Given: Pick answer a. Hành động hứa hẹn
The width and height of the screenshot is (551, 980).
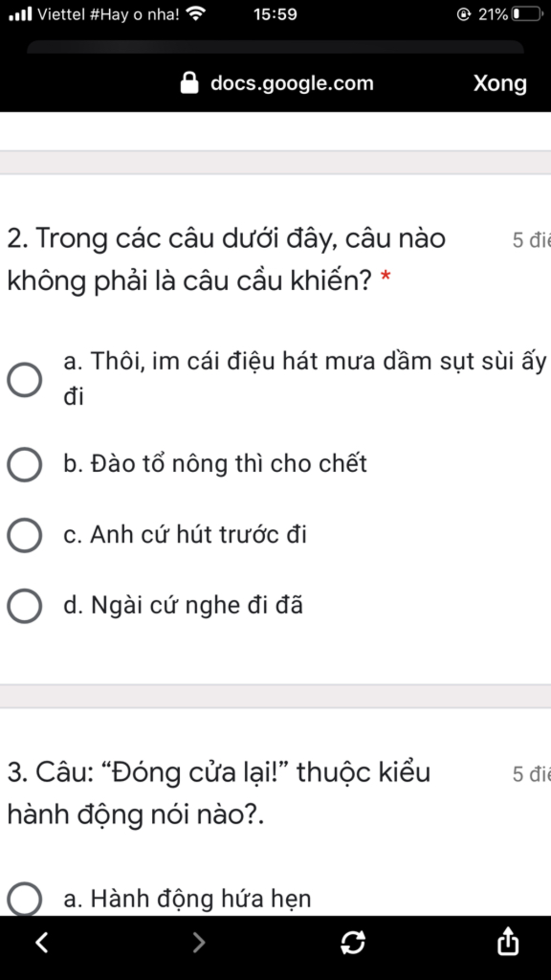Looking at the screenshot, I should click(25, 899).
